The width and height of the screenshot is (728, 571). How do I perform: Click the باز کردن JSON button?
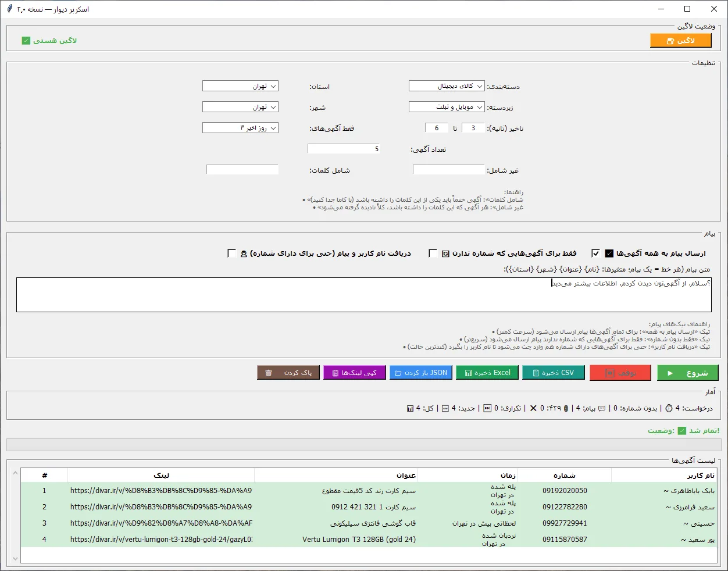click(x=421, y=373)
